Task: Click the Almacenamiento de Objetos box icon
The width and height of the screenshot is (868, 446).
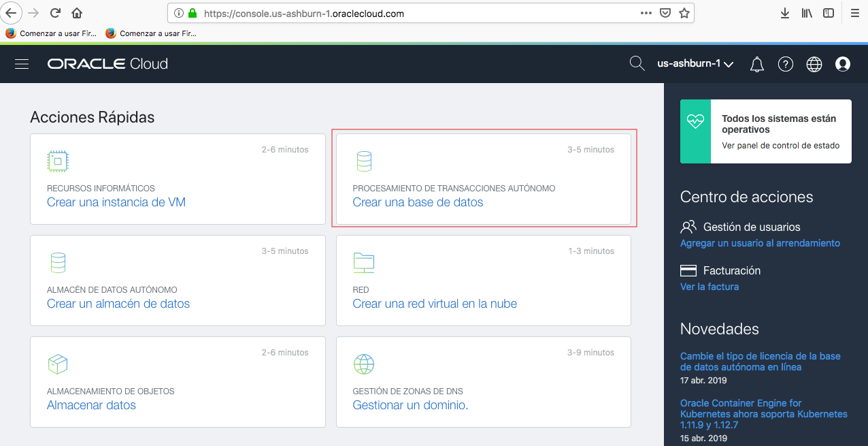Action: 58,364
